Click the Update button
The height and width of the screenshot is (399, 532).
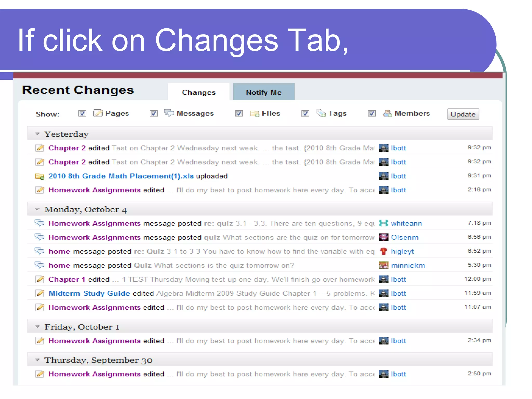pyautogui.click(x=463, y=114)
